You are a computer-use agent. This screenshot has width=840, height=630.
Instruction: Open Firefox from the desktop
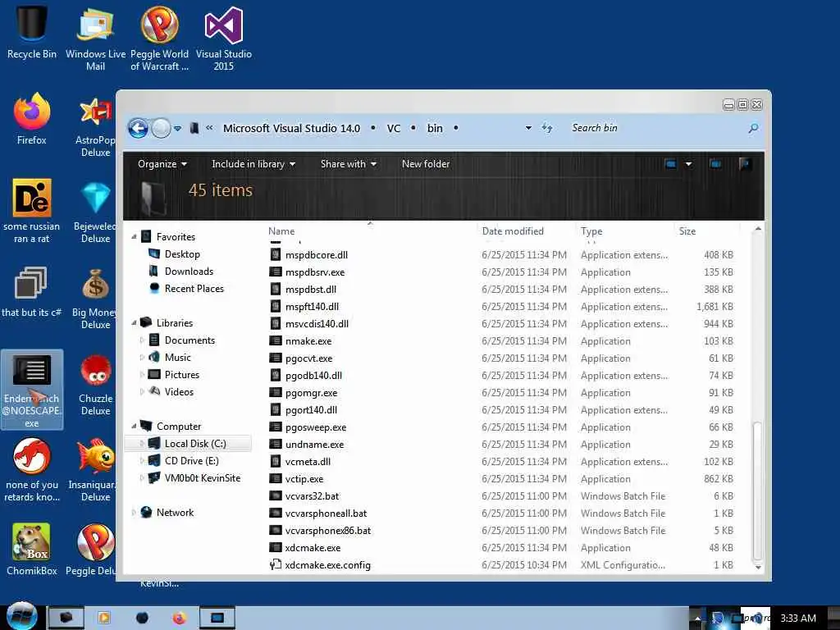[32, 119]
